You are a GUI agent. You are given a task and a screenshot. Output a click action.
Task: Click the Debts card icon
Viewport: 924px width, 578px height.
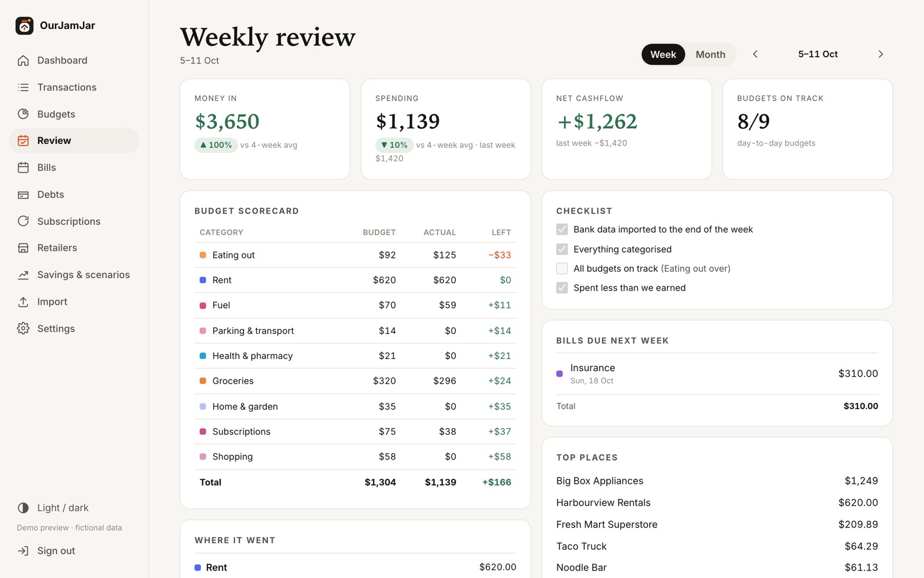click(23, 195)
